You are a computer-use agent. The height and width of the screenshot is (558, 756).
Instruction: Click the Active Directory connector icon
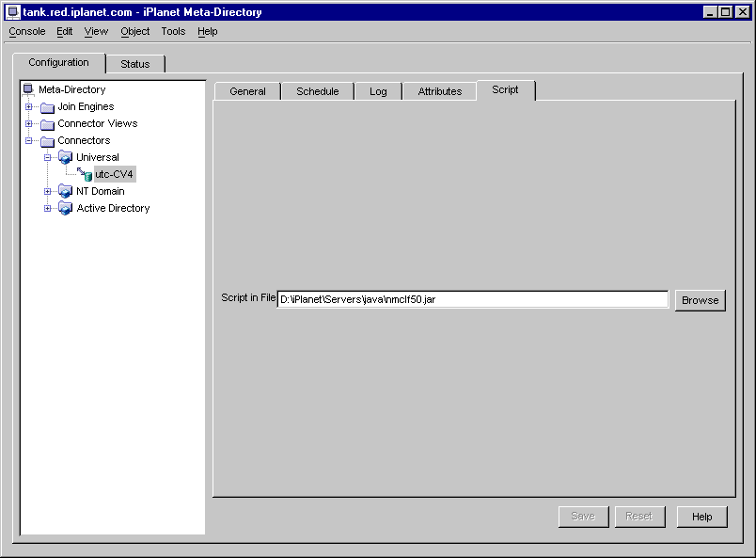tap(66, 209)
